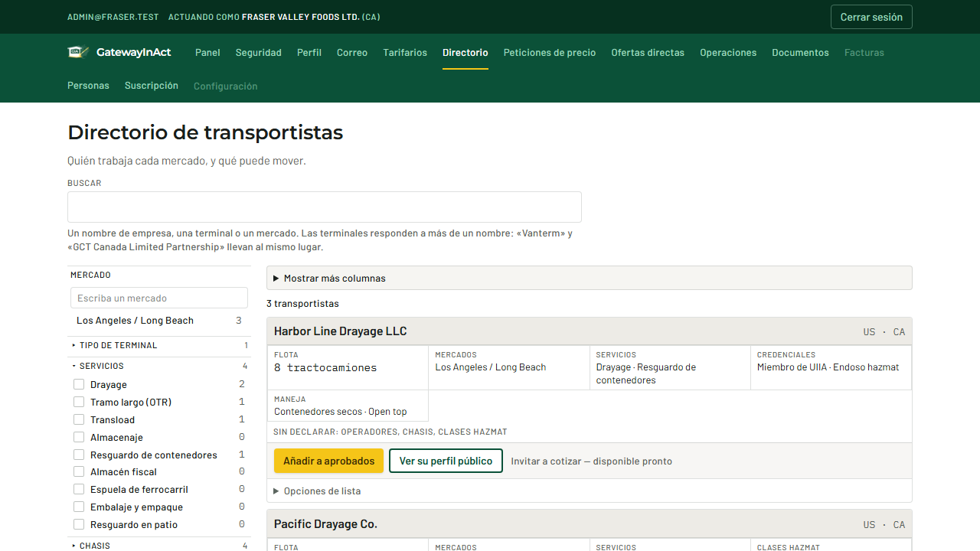
Task: Click Añadir a aprobados for Harbor Line
Action: pyautogui.click(x=328, y=461)
